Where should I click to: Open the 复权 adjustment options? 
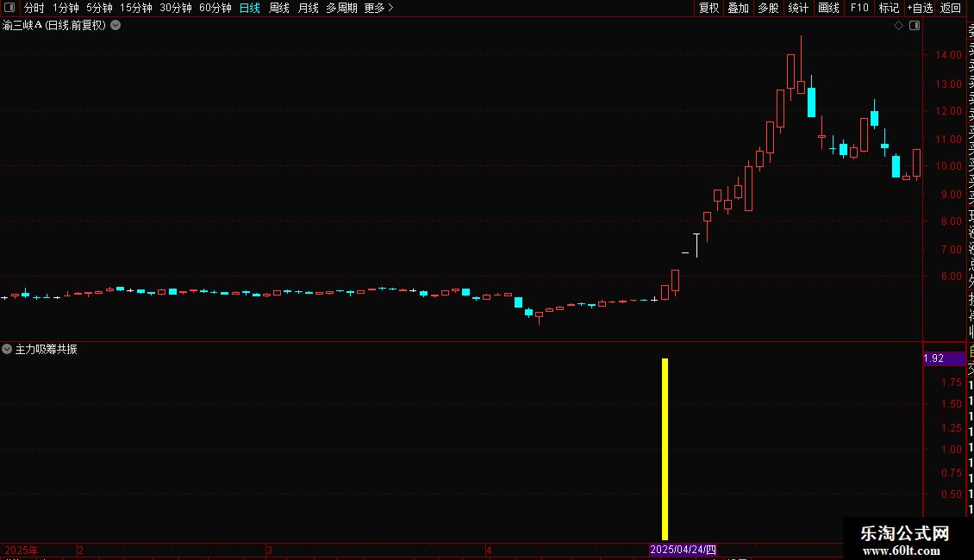coord(709,8)
